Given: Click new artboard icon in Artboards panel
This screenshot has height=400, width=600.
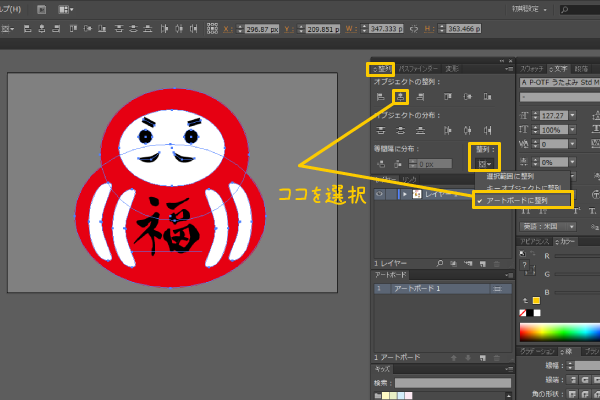Looking at the screenshot, I should point(485,357).
